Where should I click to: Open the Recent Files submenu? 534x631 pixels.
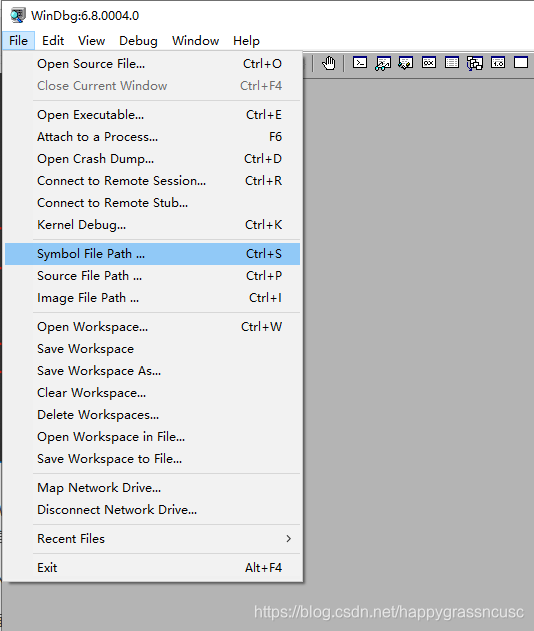[153, 538]
